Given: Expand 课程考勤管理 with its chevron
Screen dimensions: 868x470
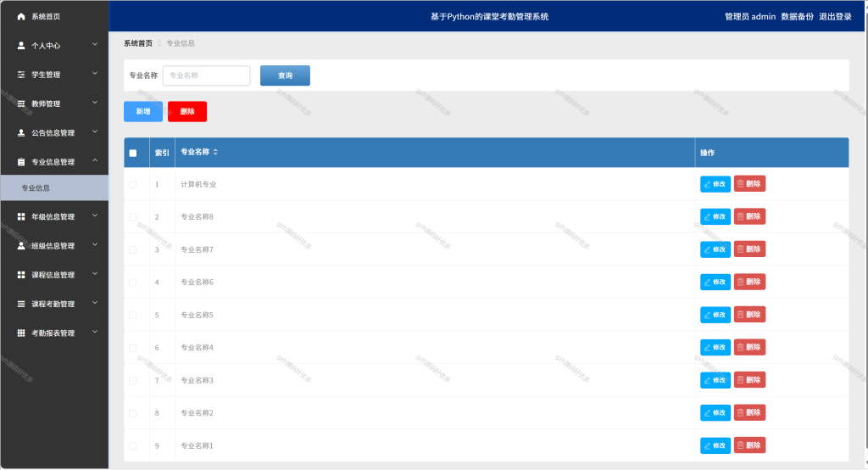Looking at the screenshot, I should point(95,303).
